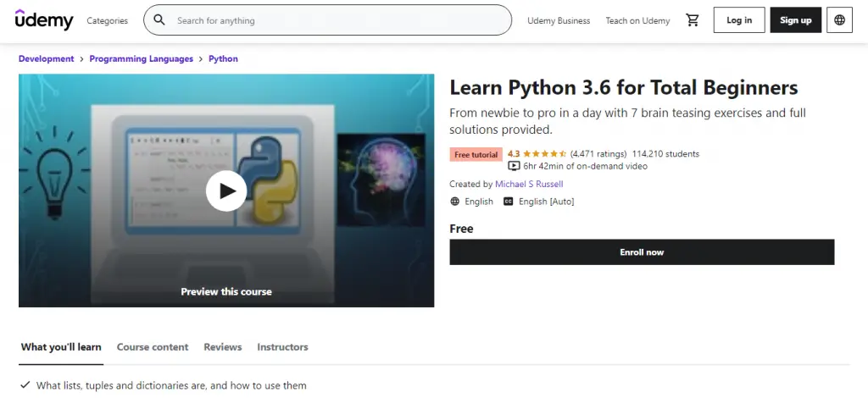Click the Sign up button
The width and height of the screenshot is (868, 398).
pos(795,20)
